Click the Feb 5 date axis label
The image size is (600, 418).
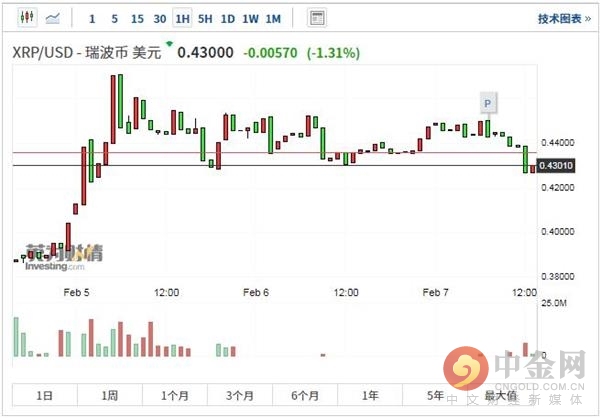coord(76,293)
